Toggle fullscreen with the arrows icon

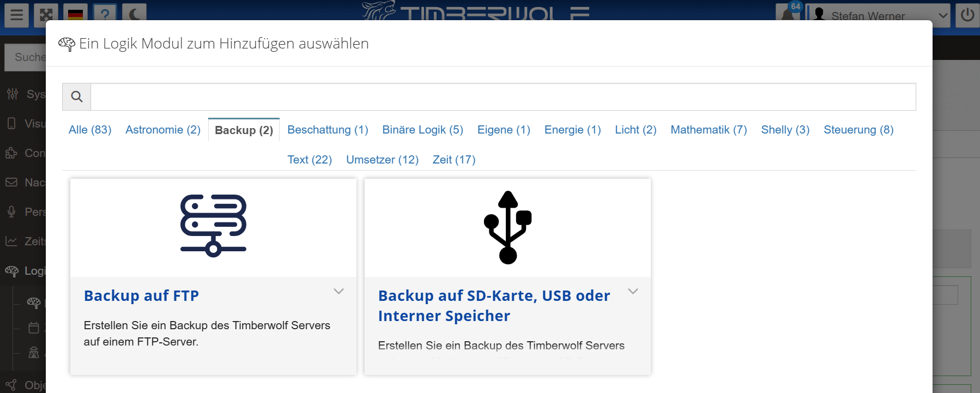point(46,14)
